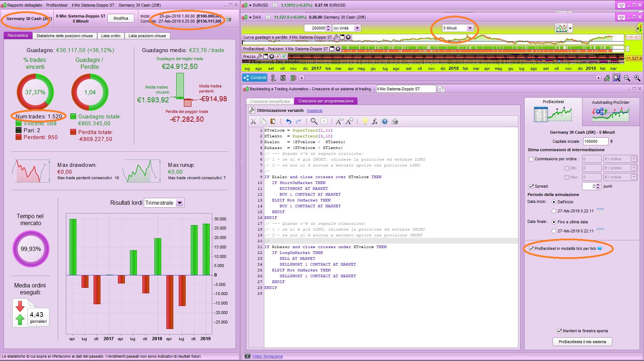Move Prezzo panel down
Image resolution: width=644 pixels, height=361 pixels.
pyautogui.click(x=278, y=56)
